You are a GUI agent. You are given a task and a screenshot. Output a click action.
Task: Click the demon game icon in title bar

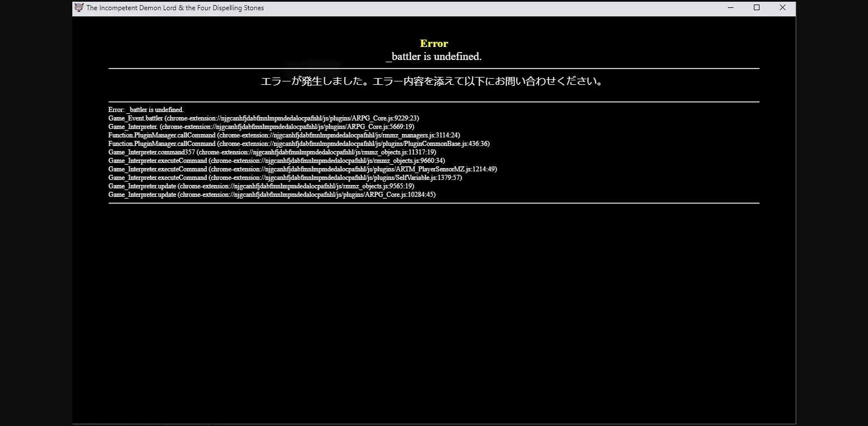pos(79,8)
